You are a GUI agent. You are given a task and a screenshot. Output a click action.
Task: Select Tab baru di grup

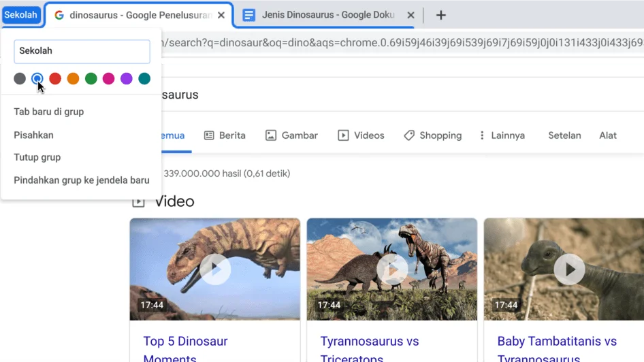49,112
